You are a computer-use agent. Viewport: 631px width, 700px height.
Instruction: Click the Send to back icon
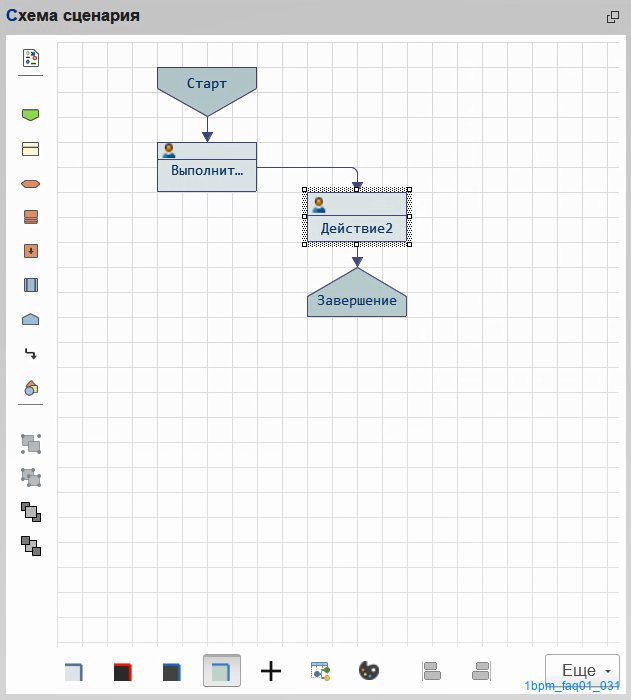(31, 546)
